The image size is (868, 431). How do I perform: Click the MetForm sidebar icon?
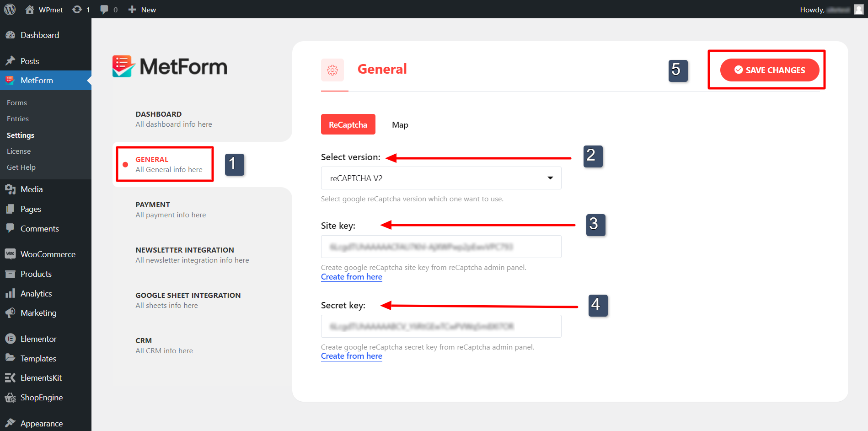coord(10,81)
